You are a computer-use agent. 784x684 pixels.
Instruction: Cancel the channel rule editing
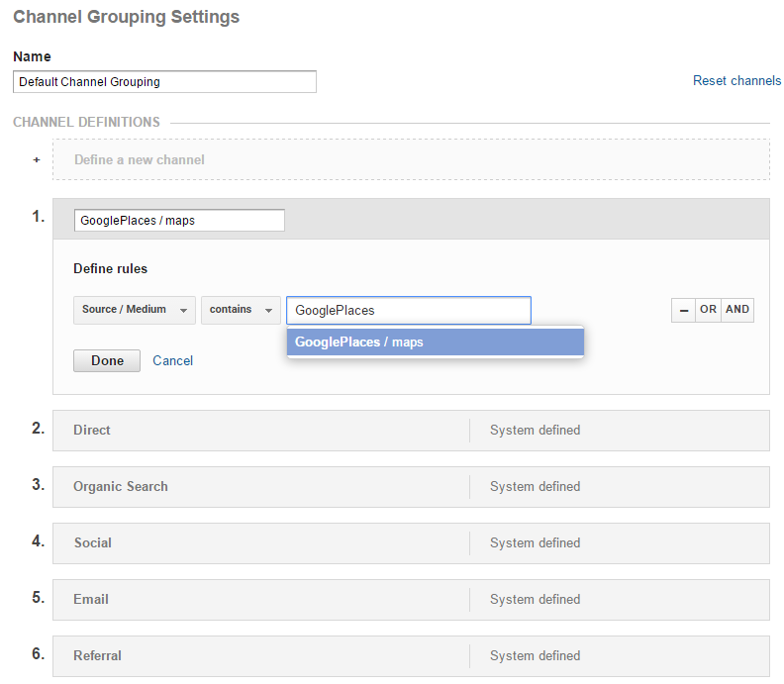tap(172, 360)
